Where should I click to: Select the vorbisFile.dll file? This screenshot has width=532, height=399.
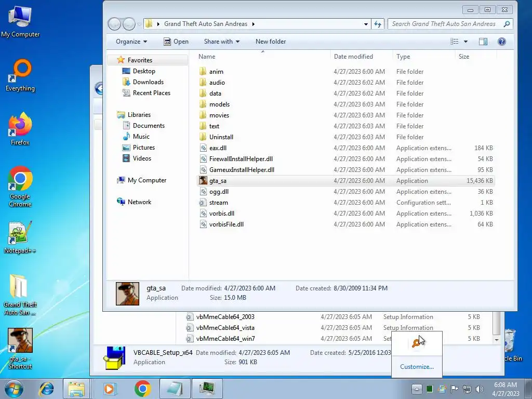(x=346, y=224)
